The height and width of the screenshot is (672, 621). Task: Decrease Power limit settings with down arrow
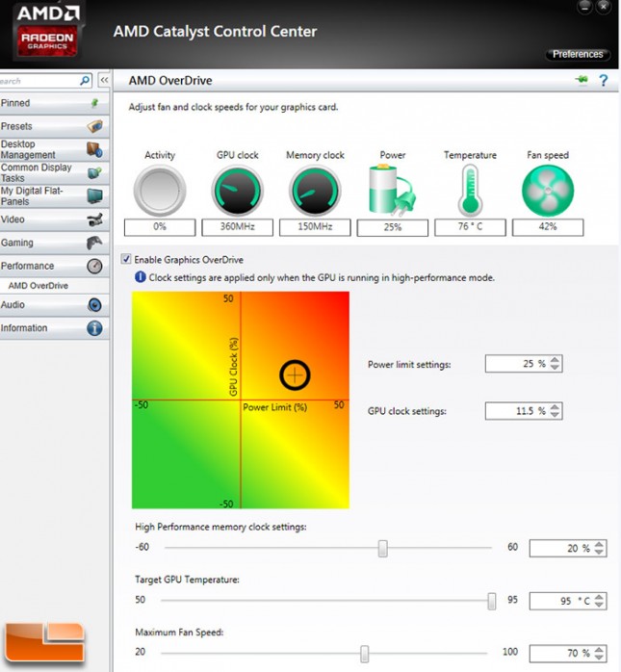pos(555,367)
